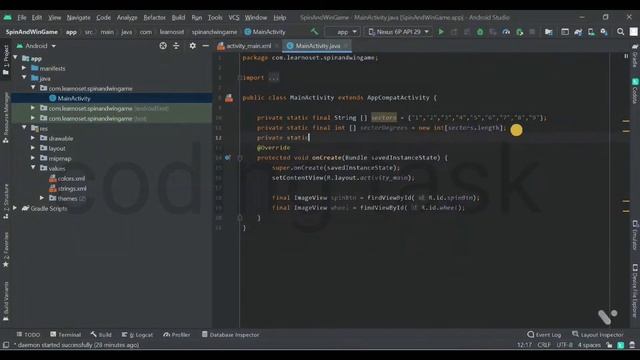Click tool window quick access icon bottom-left
The image size is (640, 360).
pyautogui.click(x=6, y=345)
